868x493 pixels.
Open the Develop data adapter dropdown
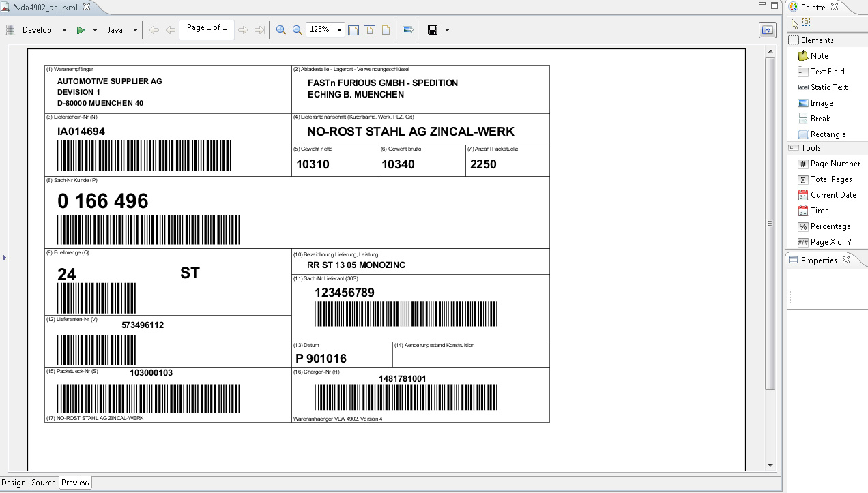click(x=64, y=30)
